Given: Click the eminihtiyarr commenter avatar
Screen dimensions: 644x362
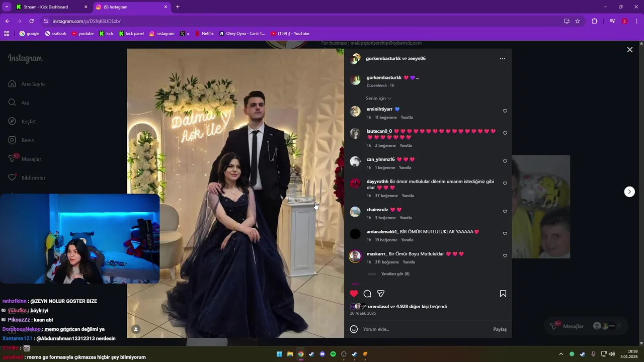Looking at the screenshot, I should 355,111.
